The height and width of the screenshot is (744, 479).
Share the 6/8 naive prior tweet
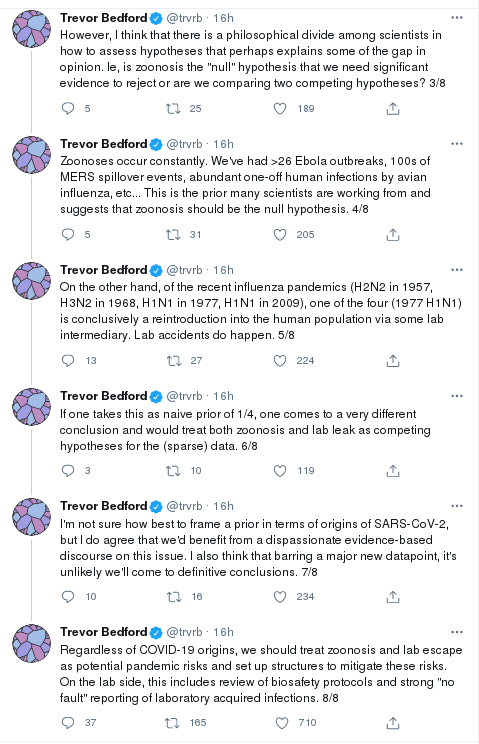point(393,471)
